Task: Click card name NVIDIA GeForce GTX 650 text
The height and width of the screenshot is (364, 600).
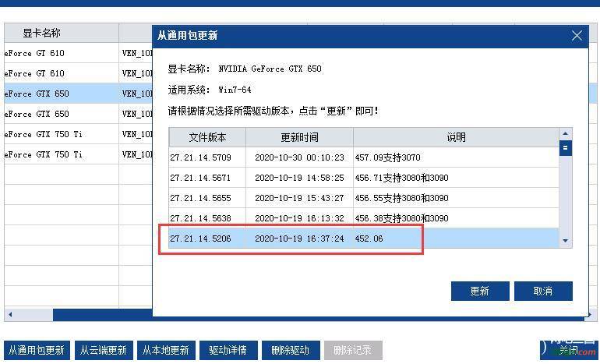Action: pyautogui.click(x=270, y=69)
